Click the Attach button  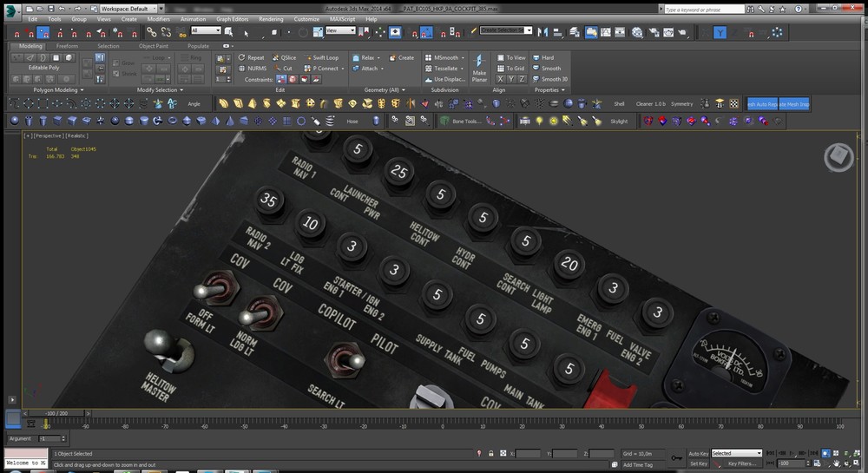coord(367,69)
